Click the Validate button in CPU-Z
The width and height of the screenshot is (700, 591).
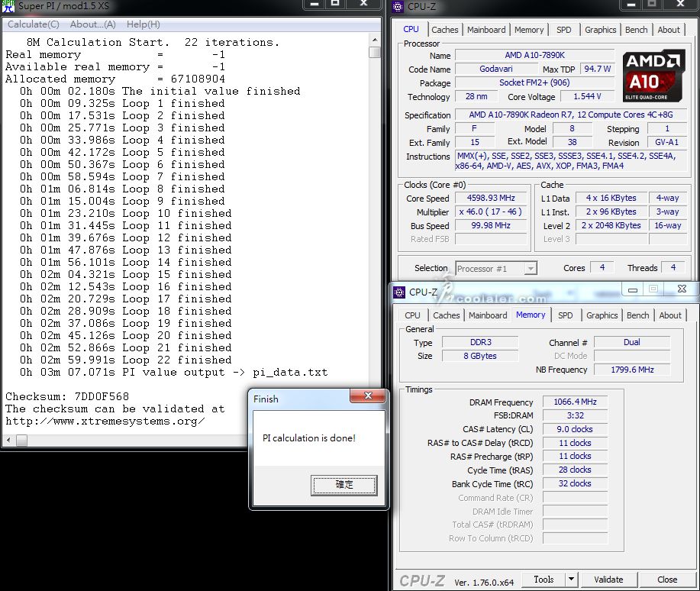[x=608, y=580]
